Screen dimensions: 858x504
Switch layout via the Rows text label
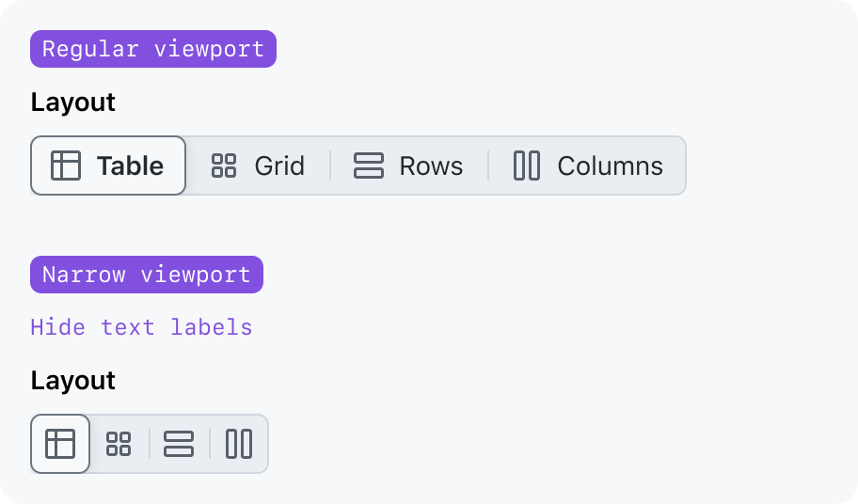pos(431,165)
